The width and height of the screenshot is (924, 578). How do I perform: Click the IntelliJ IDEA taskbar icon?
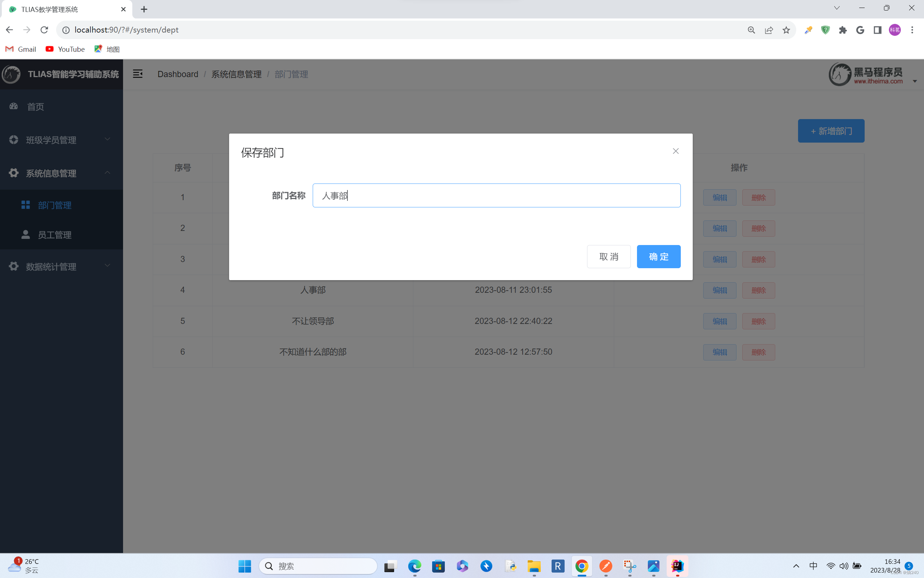677,566
